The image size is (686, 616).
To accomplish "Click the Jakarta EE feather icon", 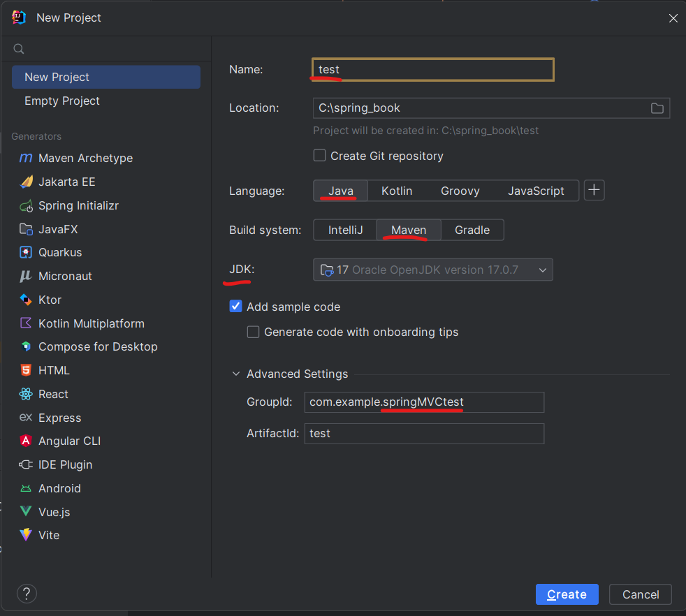I will 27,182.
